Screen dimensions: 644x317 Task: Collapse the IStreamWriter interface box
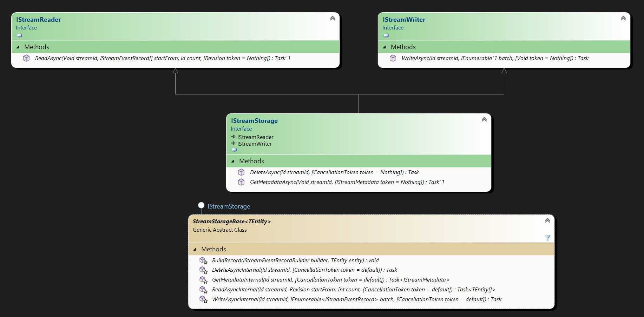(x=623, y=18)
